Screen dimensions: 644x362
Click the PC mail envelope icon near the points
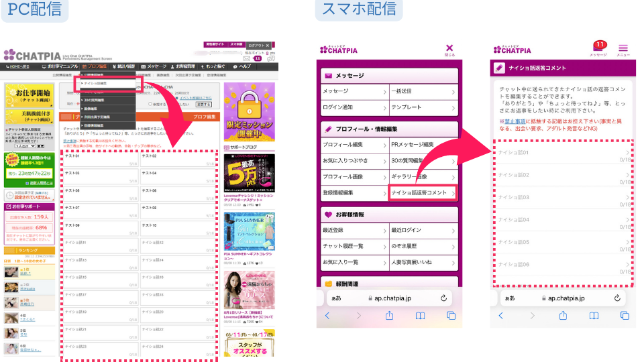click(247, 59)
